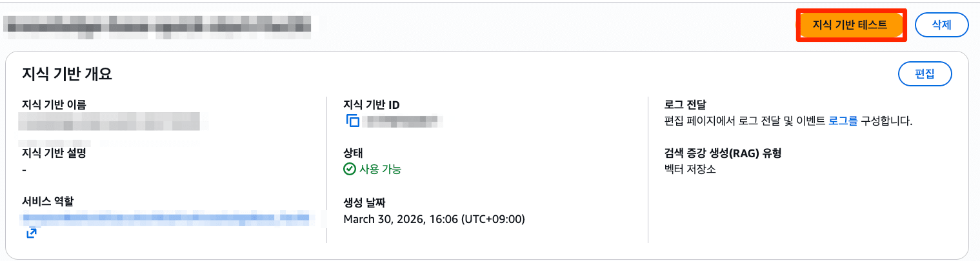This screenshot has height=261, width=980.
Task: Copy the knowledge base ID with the copy icon
Action: 352,120
